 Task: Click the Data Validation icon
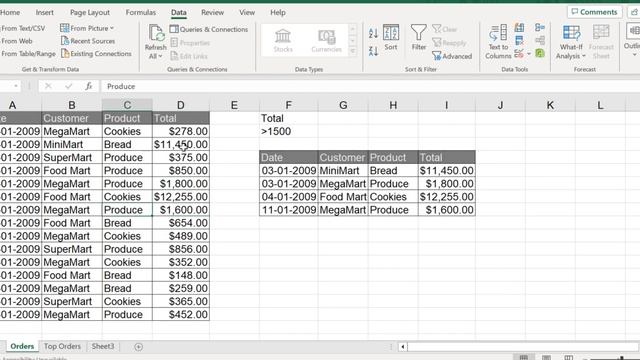click(519, 53)
